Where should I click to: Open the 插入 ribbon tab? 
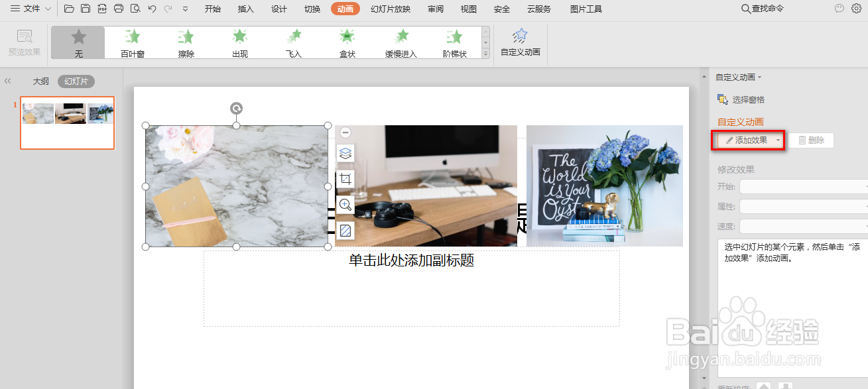(246, 9)
